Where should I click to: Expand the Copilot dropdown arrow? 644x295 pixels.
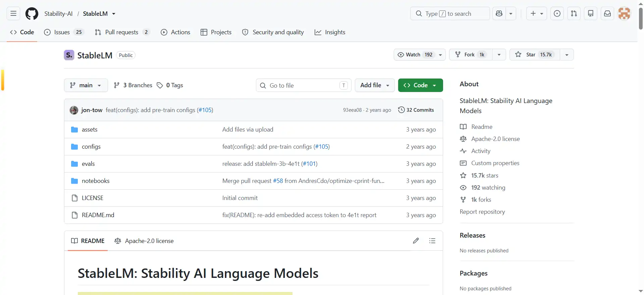(511, 13)
